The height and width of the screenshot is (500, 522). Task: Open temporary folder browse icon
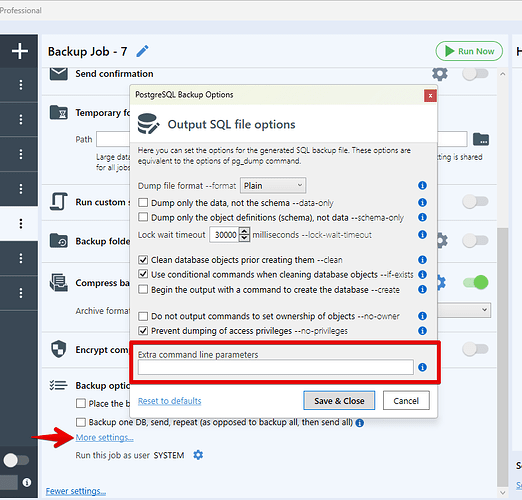(x=481, y=139)
